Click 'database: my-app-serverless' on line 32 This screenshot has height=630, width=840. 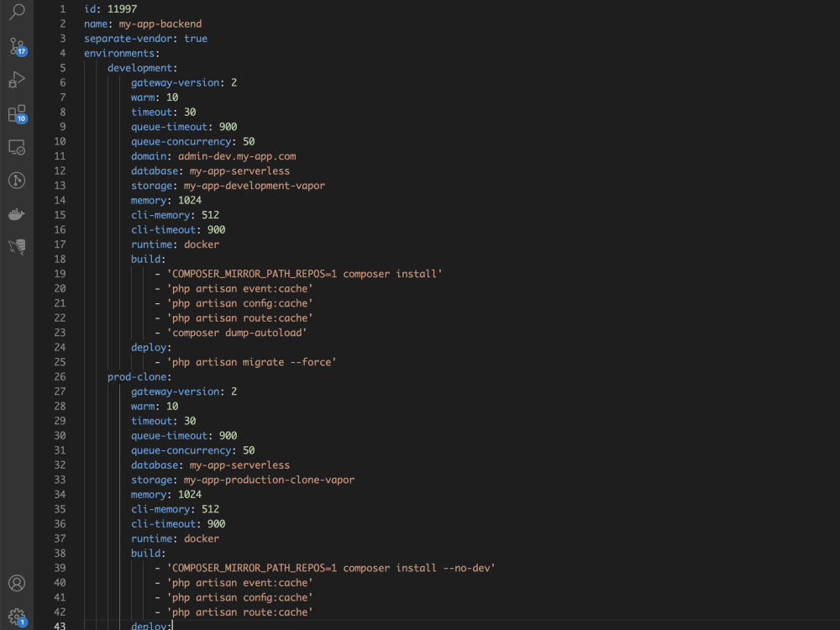pyautogui.click(x=211, y=465)
